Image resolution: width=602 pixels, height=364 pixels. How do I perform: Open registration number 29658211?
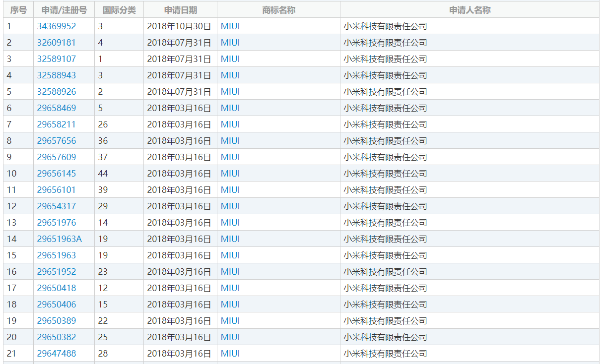click(x=57, y=124)
